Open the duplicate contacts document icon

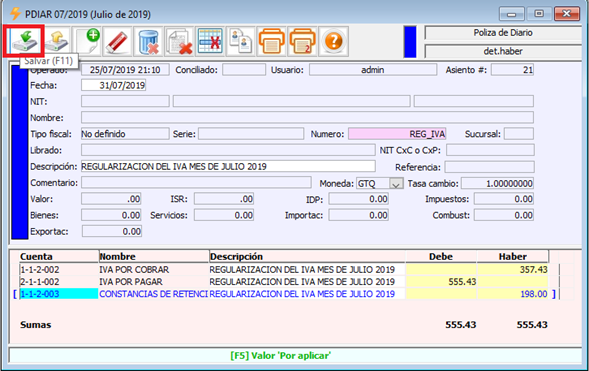coord(240,41)
